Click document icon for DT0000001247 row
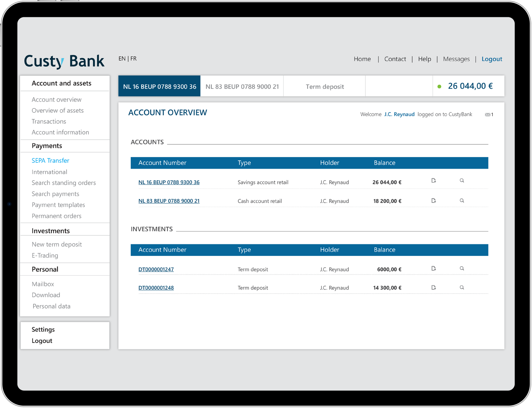532x408 pixels. coord(434,269)
